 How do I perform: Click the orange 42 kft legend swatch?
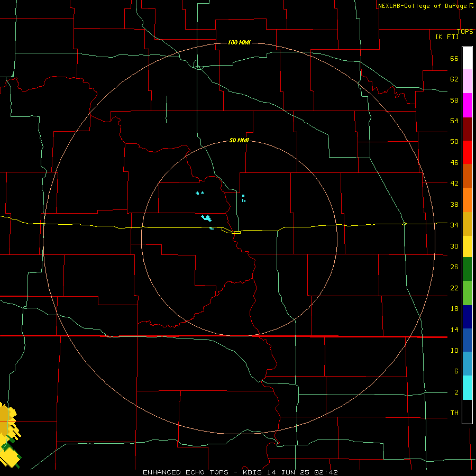pos(467,200)
